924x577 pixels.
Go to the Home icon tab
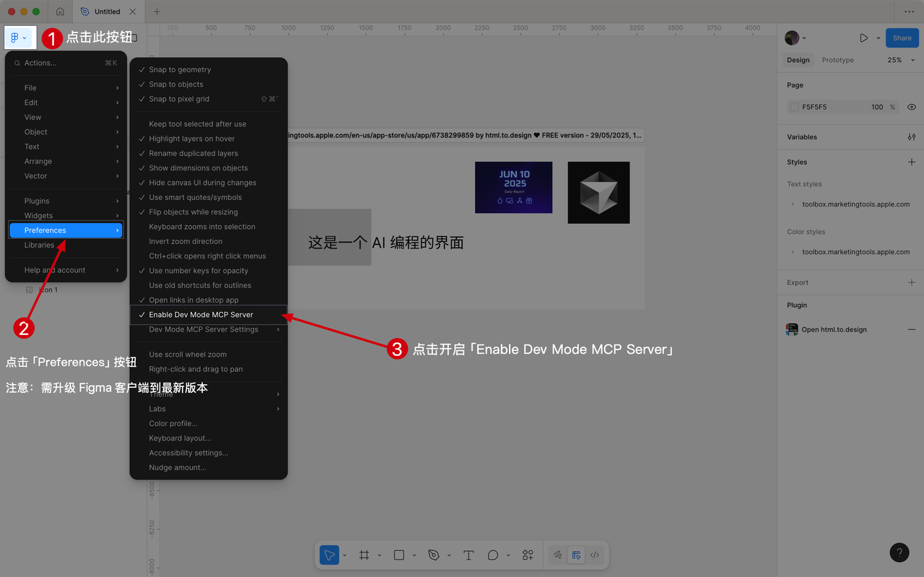(60, 12)
